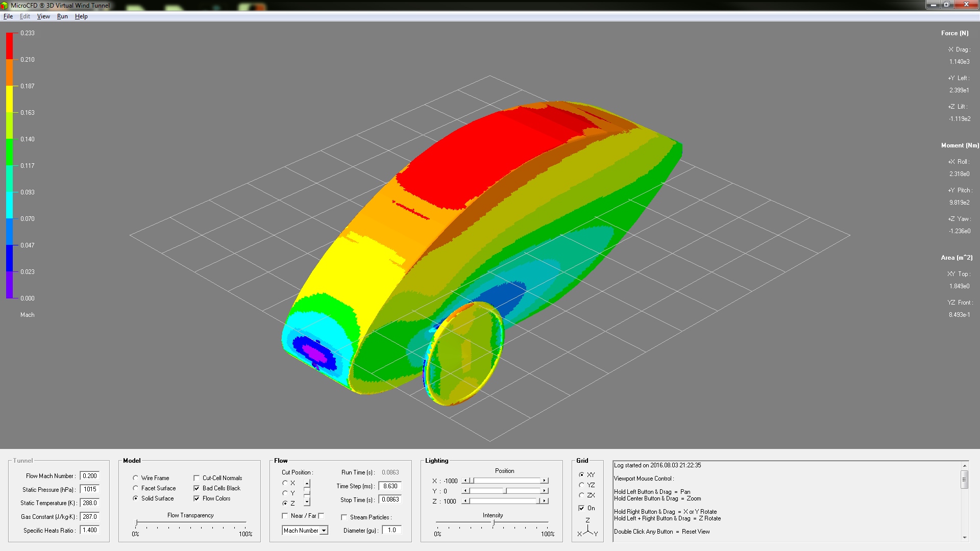Image resolution: width=980 pixels, height=551 pixels.
Task: Open the Mach Number dropdown
Action: point(324,531)
